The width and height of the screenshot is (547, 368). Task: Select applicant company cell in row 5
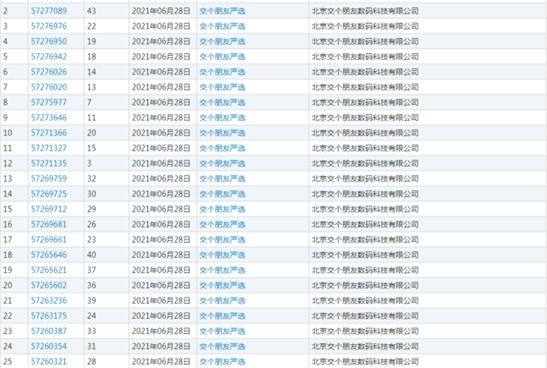(x=365, y=57)
